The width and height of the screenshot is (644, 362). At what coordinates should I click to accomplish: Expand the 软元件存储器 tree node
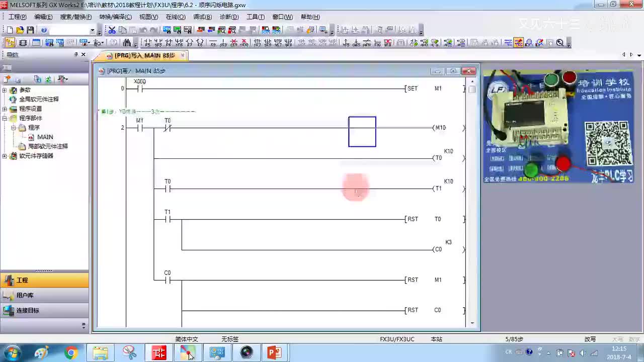coord(5,156)
